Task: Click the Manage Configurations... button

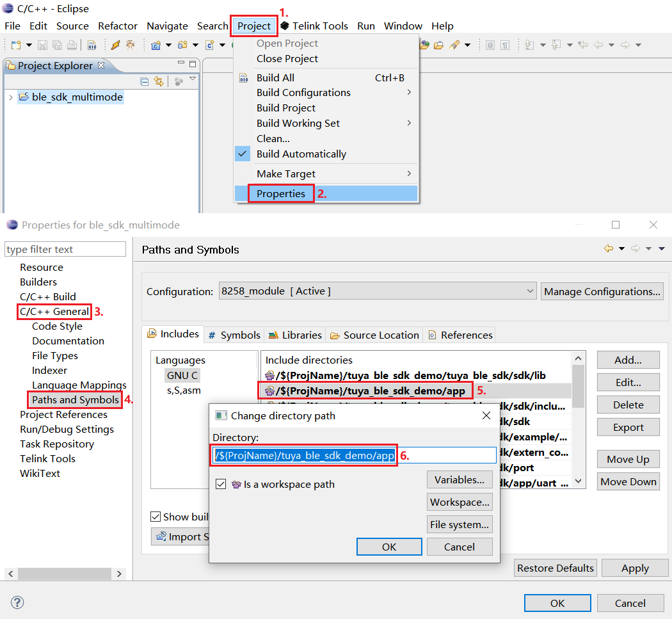Action: (x=602, y=291)
